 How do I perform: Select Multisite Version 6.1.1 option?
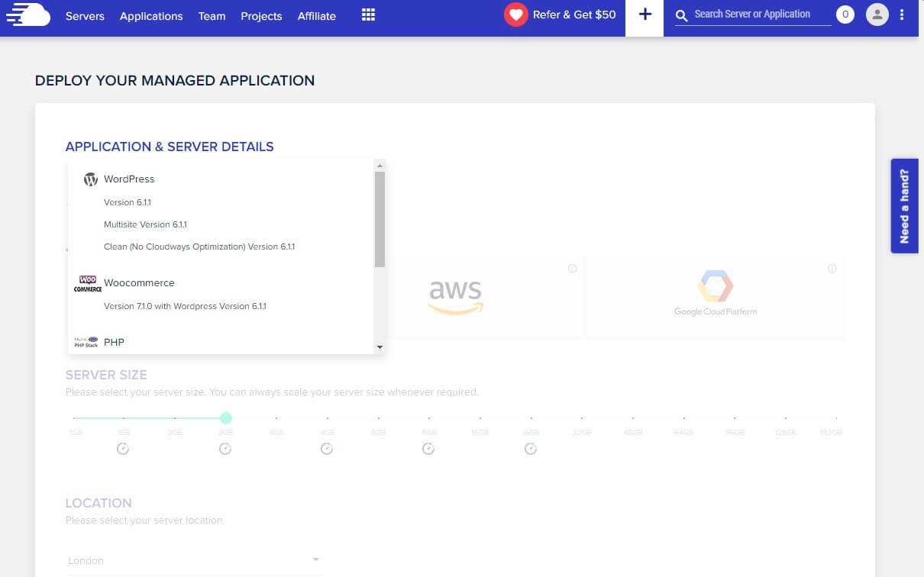(x=145, y=224)
